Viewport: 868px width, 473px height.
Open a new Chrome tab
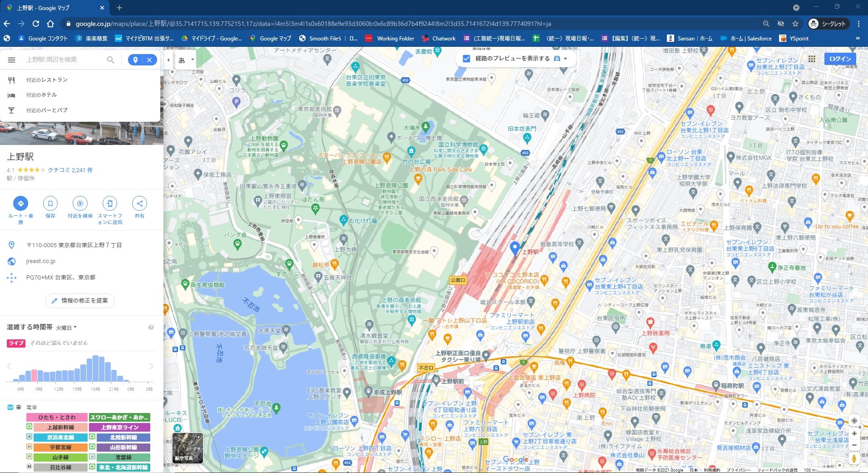coord(119,8)
